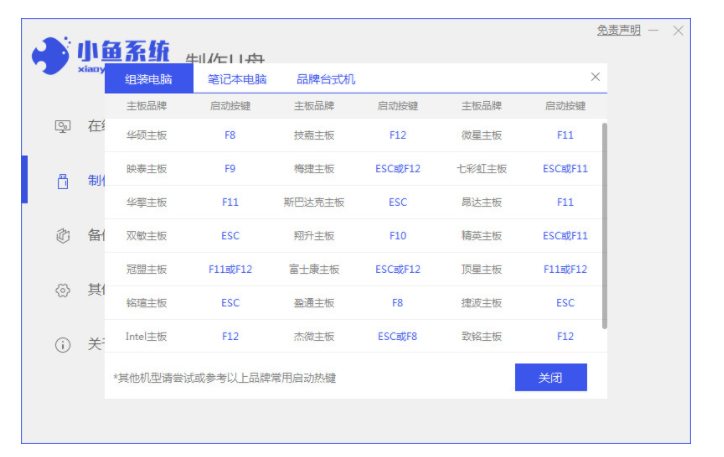Open the 品牌台式机 tab
Image resolution: width=724 pixels, height=457 pixels.
click(x=326, y=79)
